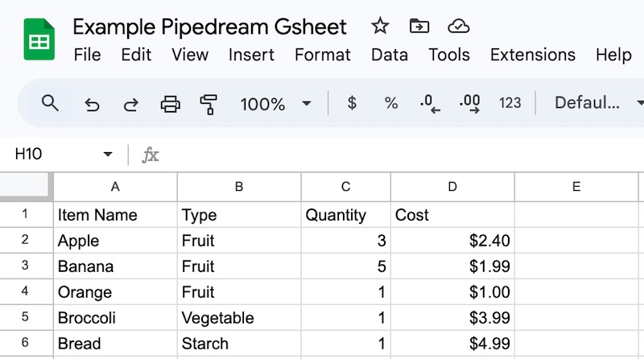Screen dimensions: 644x359
Task: Expand the H10 name box dropdown arrow
Action: click(x=108, y=155)
